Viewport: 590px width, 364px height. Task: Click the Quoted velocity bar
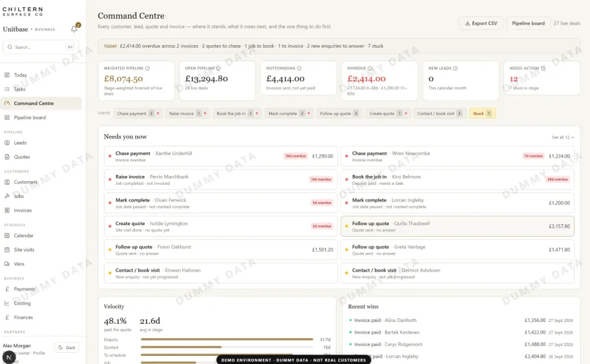coord(227,347)
